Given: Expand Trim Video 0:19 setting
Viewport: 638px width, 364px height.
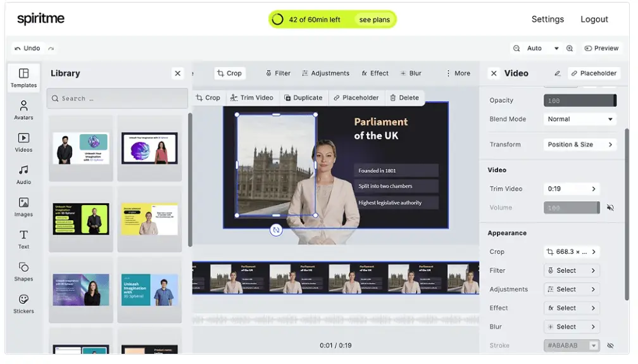Looking at the screenshot, I should 572,189.
